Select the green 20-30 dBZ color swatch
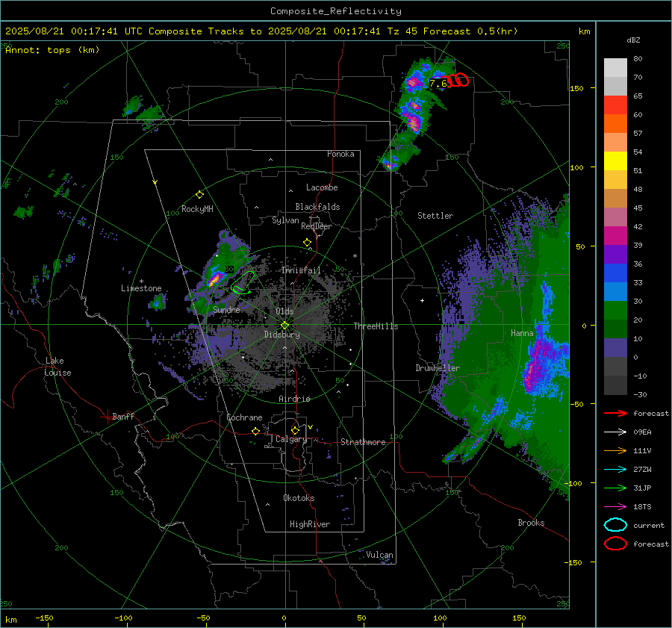 pyautogui.click(x=615, y=311)
